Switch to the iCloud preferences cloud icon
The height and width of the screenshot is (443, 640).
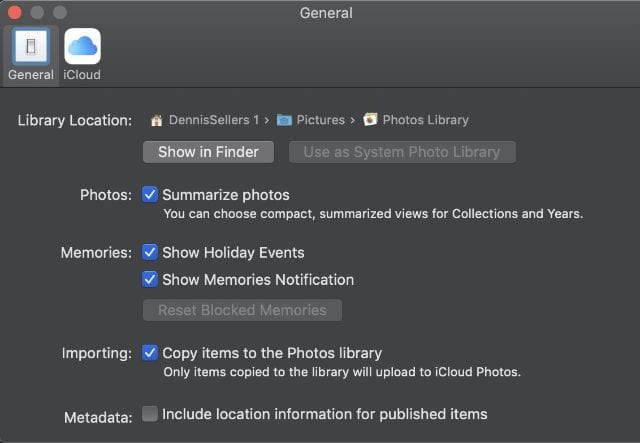point(82,47)
